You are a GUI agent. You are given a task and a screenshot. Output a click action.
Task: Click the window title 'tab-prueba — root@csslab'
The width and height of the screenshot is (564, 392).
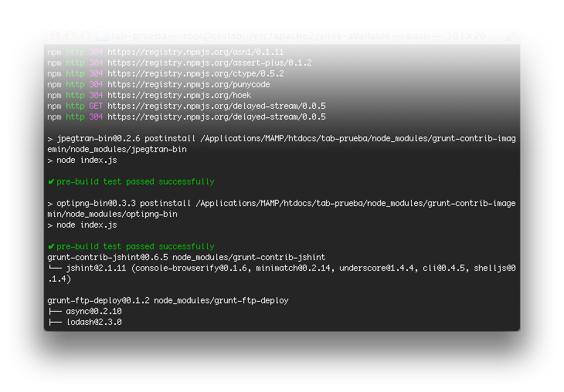tap(178, 36)
